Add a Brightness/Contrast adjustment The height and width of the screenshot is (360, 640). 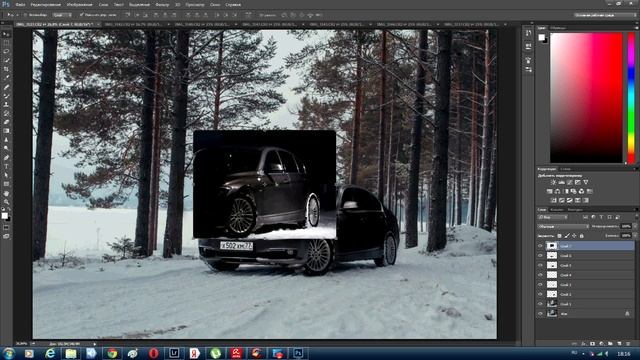(x=553, y=182)
